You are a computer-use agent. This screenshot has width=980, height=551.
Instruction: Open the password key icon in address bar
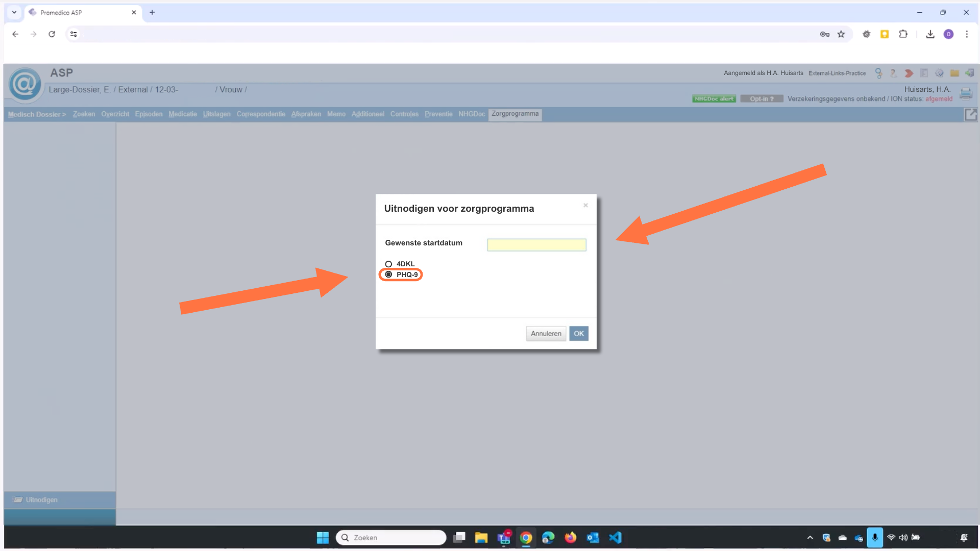pos(824,34)
